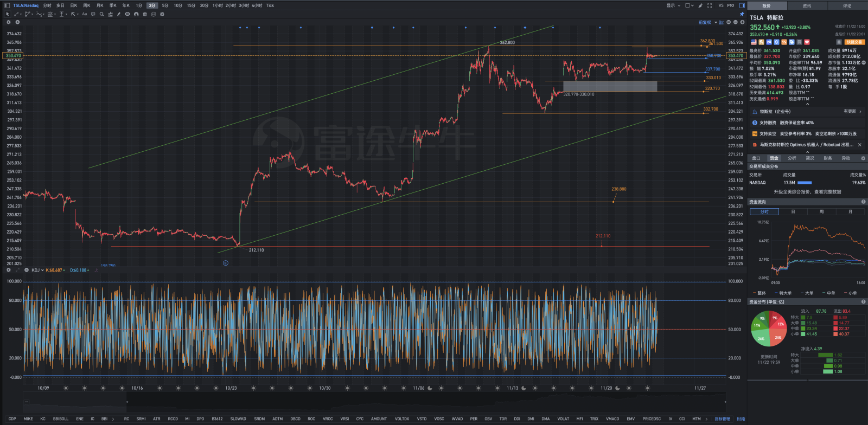Select the eraser drawing tool
868x425 pixels.
119,14
